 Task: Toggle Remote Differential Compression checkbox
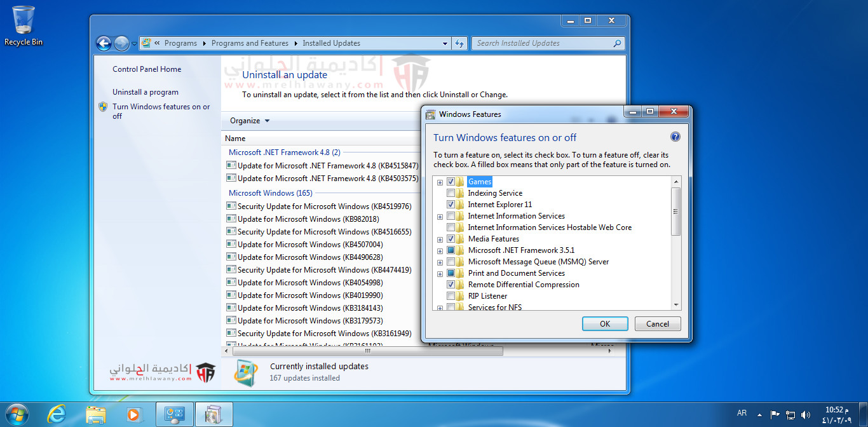451,285
